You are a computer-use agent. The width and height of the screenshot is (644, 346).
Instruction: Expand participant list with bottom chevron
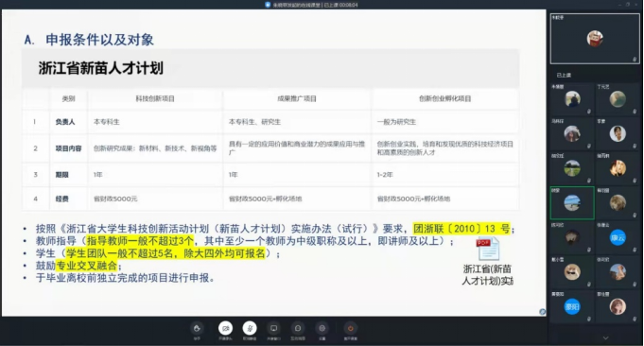coord(606,338)
